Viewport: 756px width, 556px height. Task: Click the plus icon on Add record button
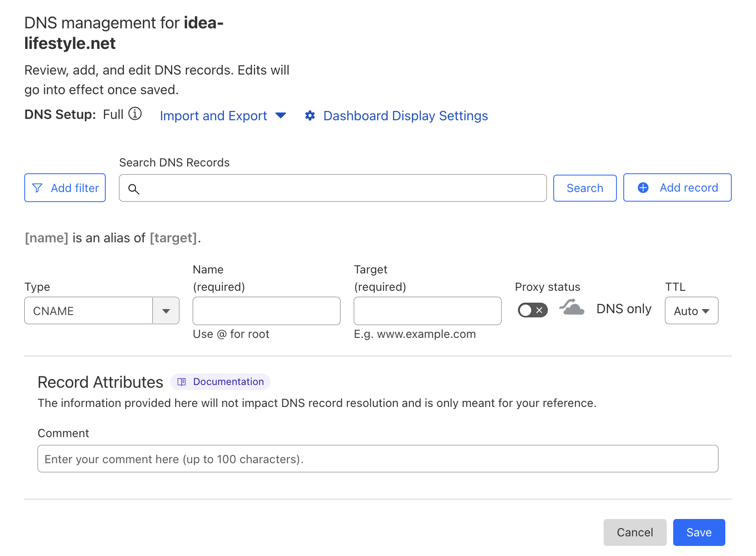coord(643,187)
